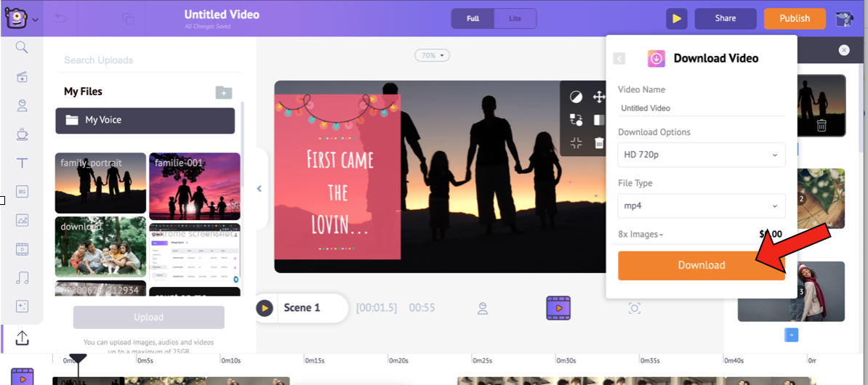Screen dimensions: 868x385
Task: Open the HD 720p download options dropdown
Action: coord(701,155)
